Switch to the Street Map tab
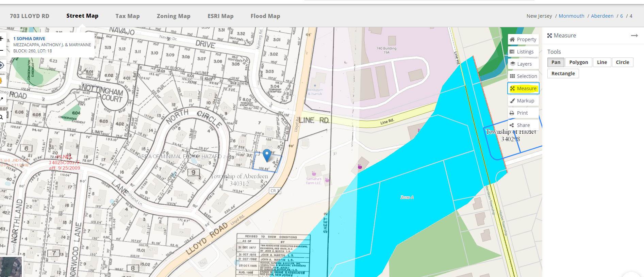 82,16
